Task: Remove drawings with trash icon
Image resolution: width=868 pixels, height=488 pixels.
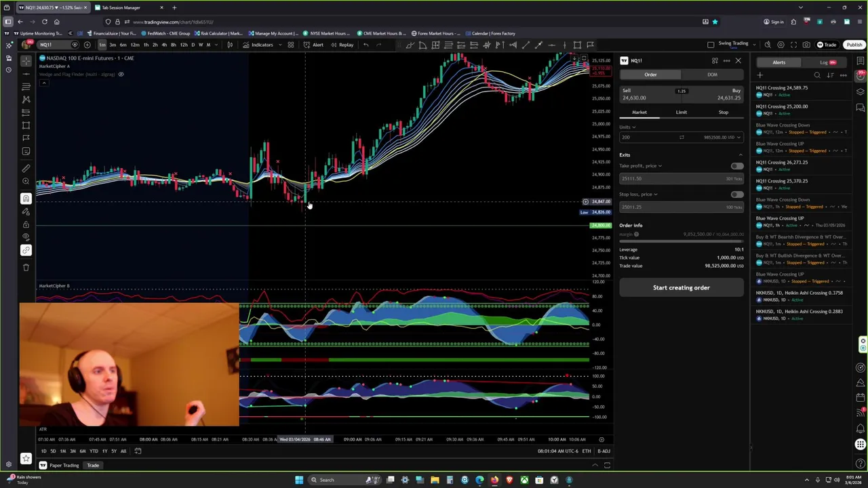Action: (x=26, y=268)
